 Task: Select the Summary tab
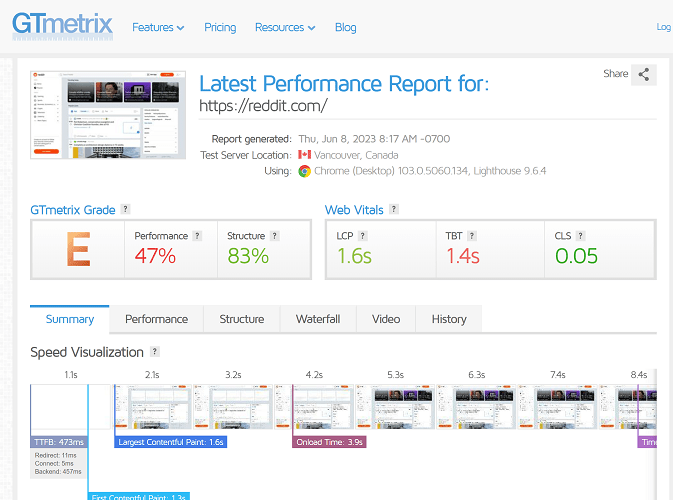(x=70, y=319)
